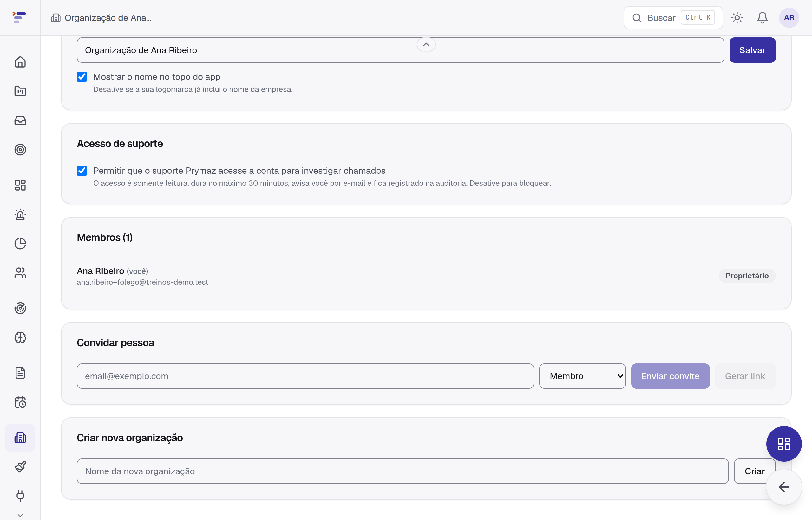Viewport: 812px width, 520px height.
Task: Open the inbox tray icon
Action: click(x=20, y=120)
